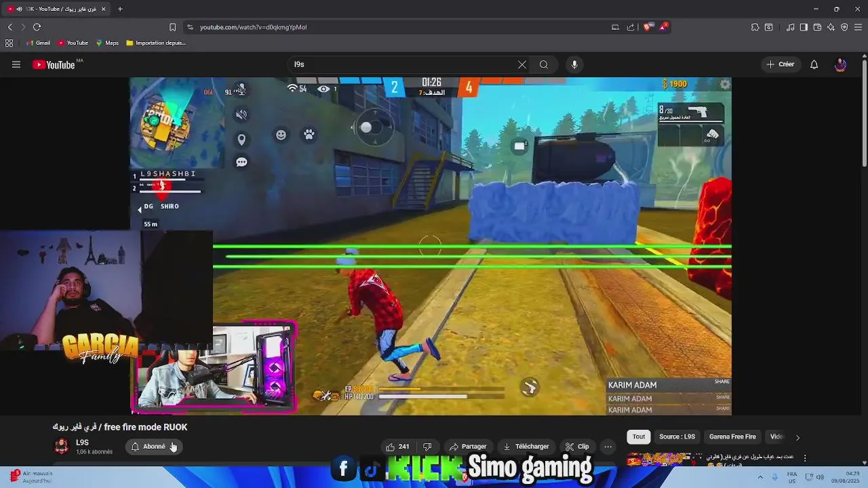Start voice search with microphone icon
868x488 pixels.
click(574, 64)
